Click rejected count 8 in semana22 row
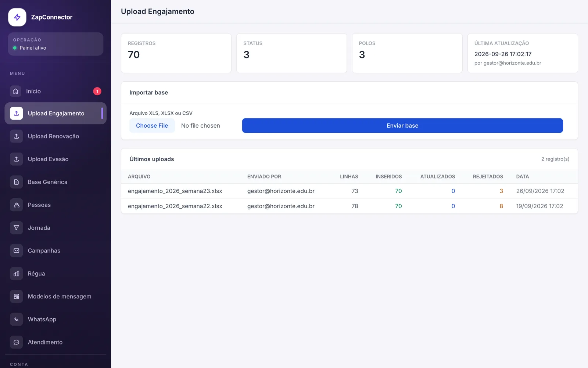Viewport: 588px width, 368px height. pyautogui.click(x=501, y=206)
